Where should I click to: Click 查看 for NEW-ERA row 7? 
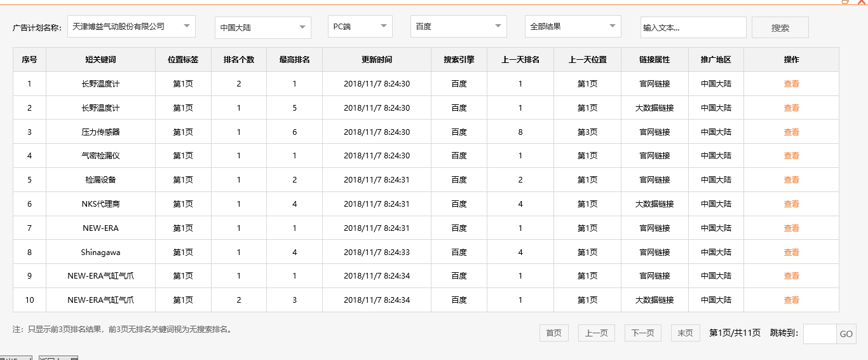(791, 228)
